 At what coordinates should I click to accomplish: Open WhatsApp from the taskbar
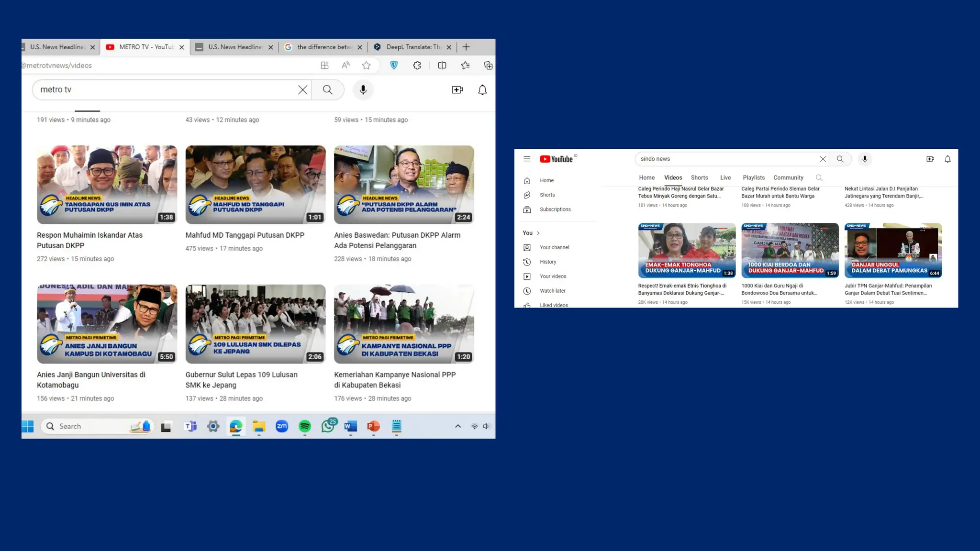(328, 426)
